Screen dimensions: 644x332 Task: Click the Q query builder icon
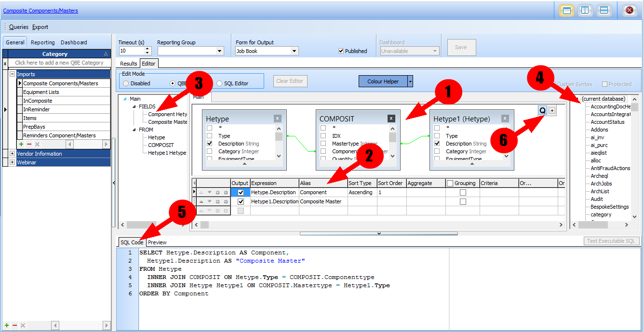542,110
